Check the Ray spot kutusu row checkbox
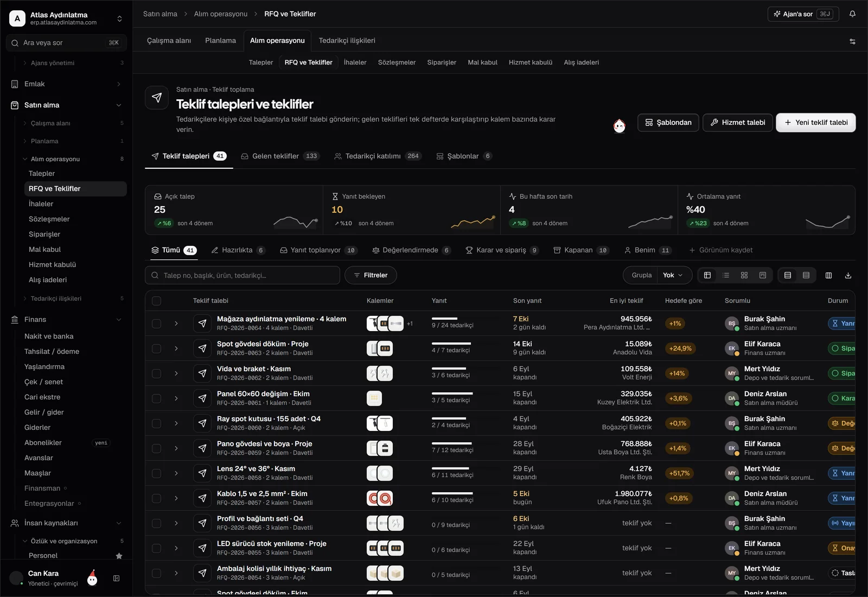 [x=157, y=423]
